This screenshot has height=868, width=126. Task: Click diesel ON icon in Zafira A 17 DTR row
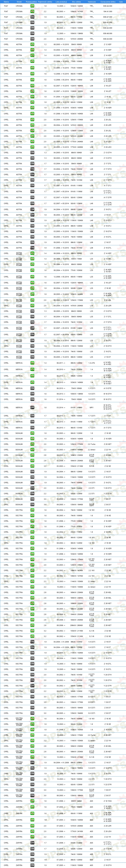tap(32, 849)
